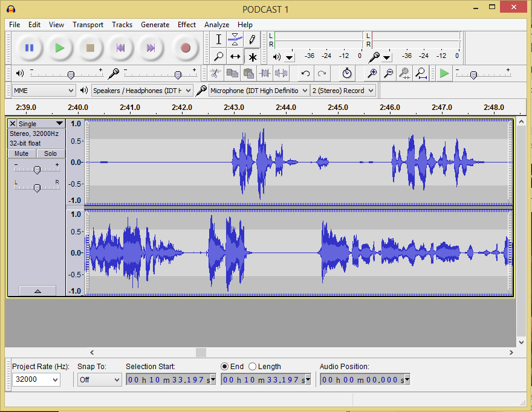Open the MME audio host dropdown
Image resolution: width=532 pixels, height=412 pixels.
44,91
